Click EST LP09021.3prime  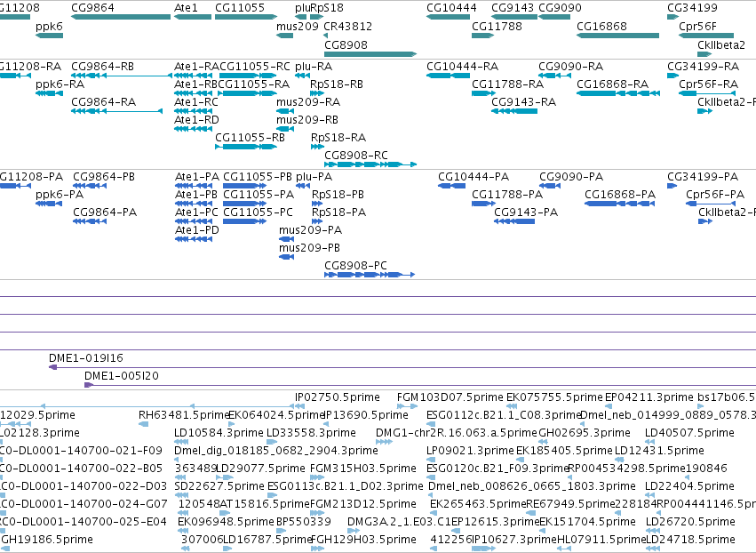pyautogui.click(x=470, y=451)
